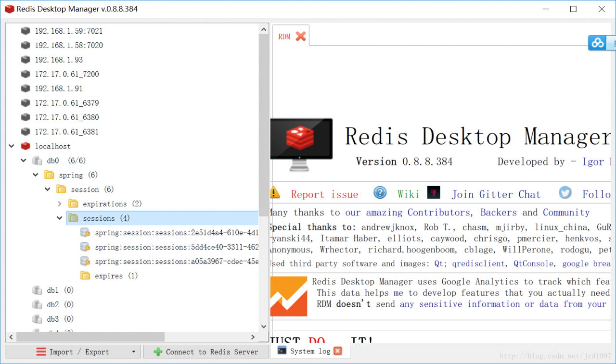The image size is (616, 364).
Task: Open the QtConsole link
Action: (x=532, y=264)
